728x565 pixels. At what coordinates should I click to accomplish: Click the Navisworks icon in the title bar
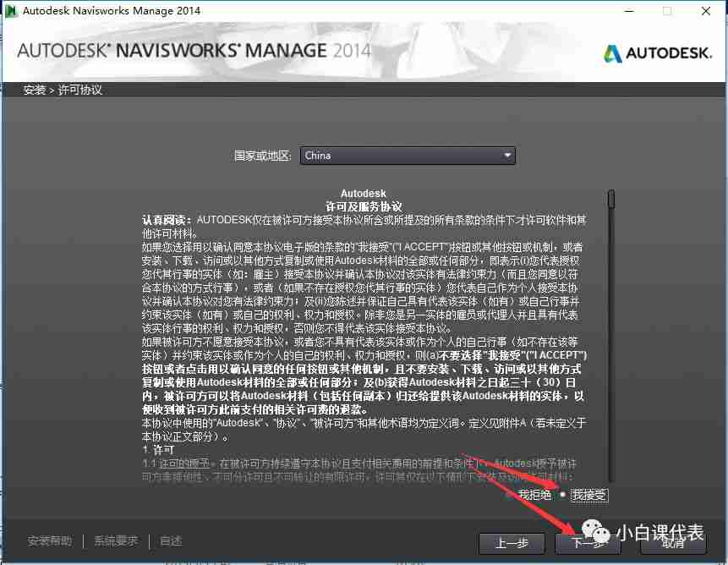(12, 11)
